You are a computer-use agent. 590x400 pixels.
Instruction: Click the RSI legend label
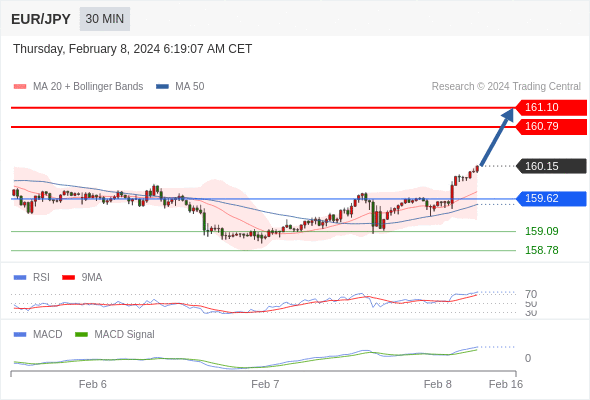[41, 277]
